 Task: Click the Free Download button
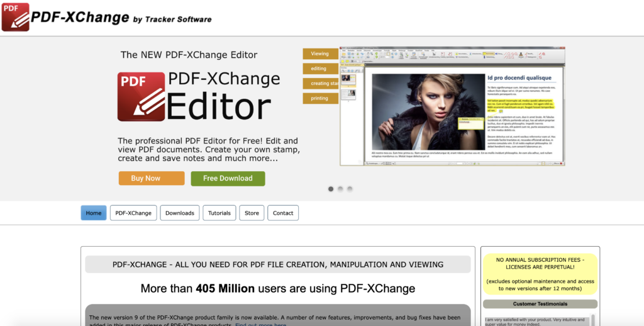pos(228,178)
